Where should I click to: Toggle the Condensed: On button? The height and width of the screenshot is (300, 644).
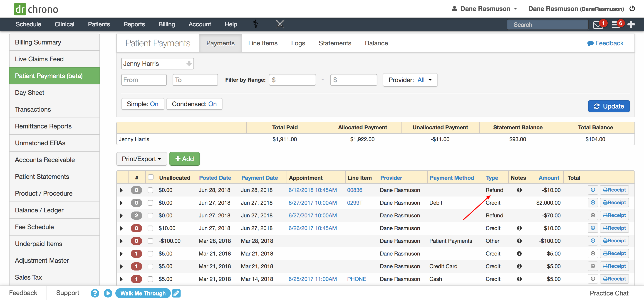pyautogui.click(x=194, y=104)
